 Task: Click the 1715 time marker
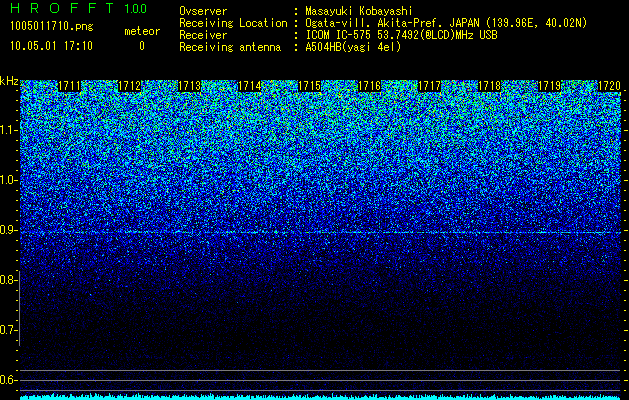coord(309,86)
